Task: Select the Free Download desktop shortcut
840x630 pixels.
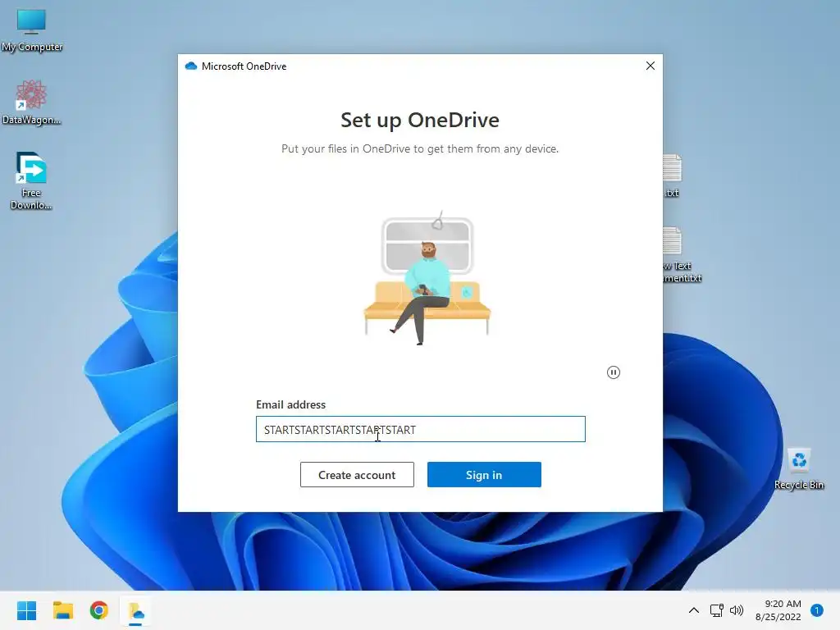Action: click(31, 180)
